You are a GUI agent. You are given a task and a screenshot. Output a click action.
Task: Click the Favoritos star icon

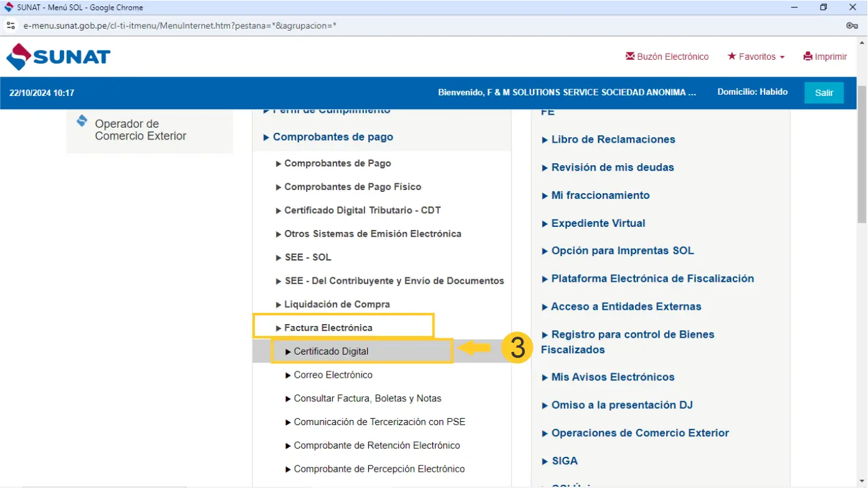point(732,56)
